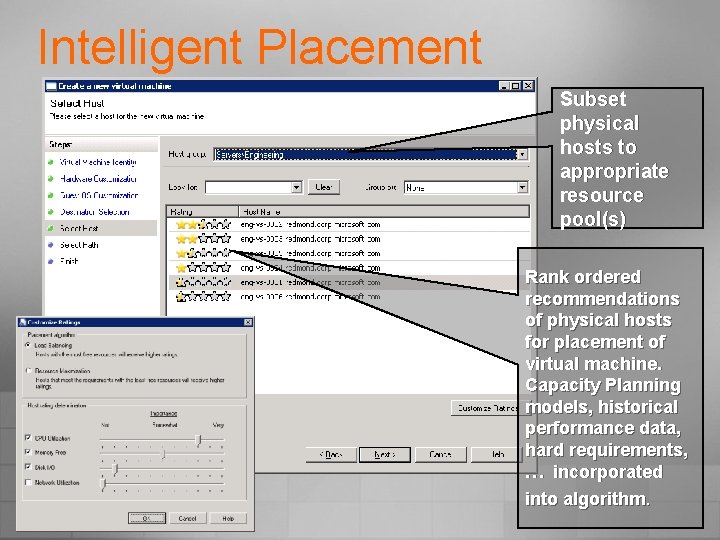The height and width of the screenshot is (540, 720).
Task: Click the Look for text field
Action: click(248, 187)
